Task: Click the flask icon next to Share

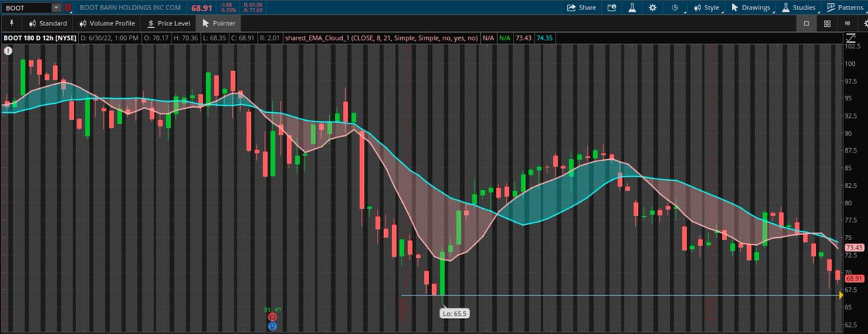Action: [631, 7]
